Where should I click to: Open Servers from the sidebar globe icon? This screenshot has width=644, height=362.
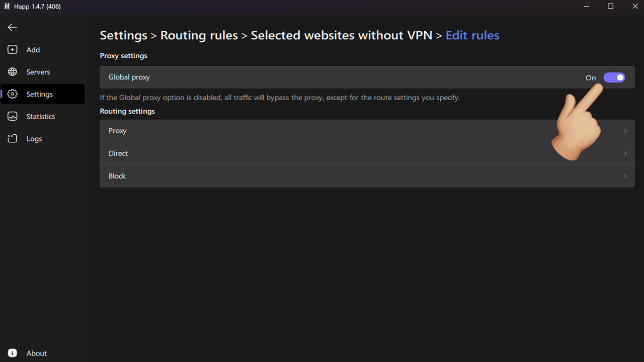pos(12,71)
